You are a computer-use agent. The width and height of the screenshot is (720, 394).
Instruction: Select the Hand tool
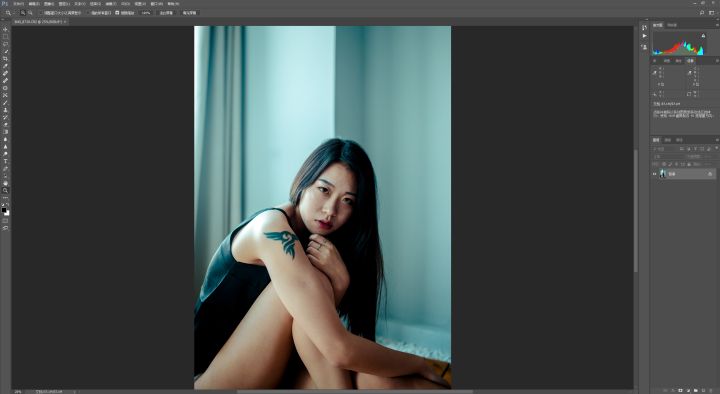click(x=5, y=183)
